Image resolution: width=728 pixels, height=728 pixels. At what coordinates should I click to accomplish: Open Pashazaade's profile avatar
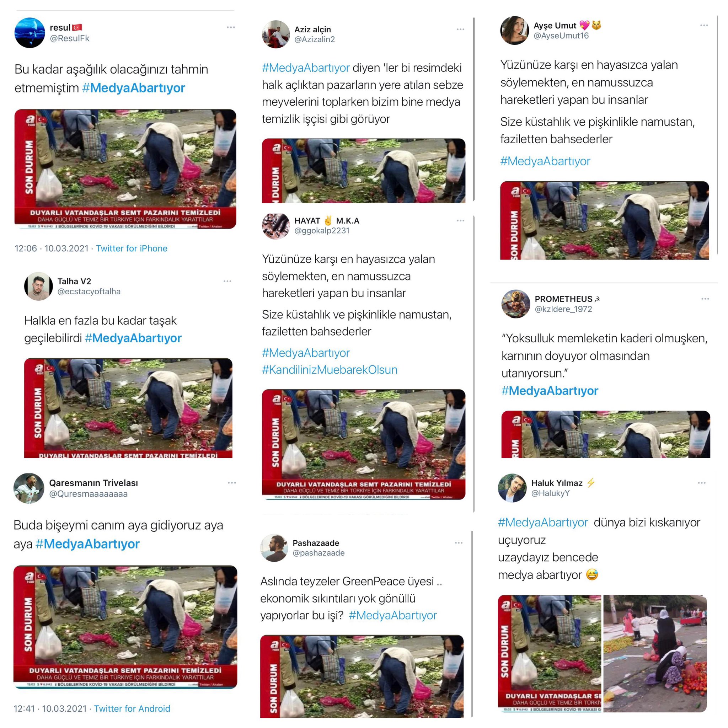click(x=274, y=548)
